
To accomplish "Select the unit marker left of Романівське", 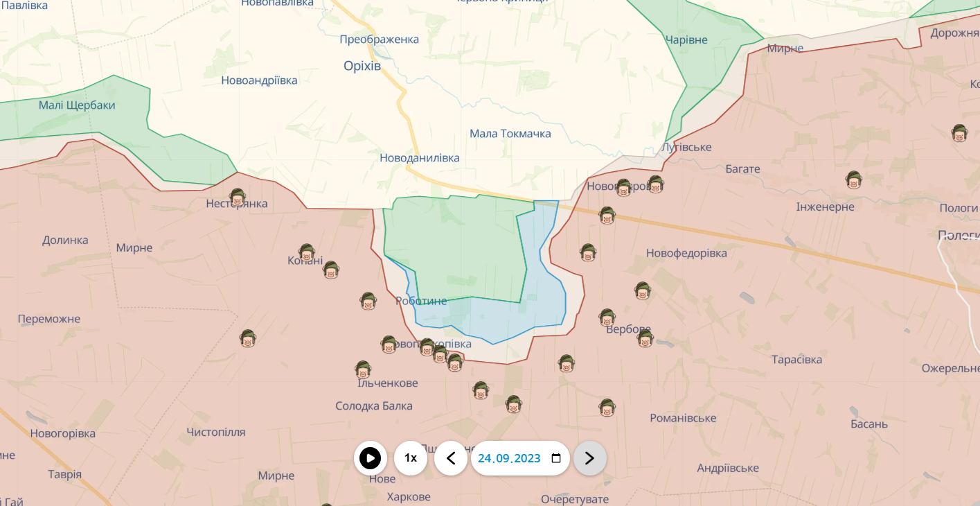I will tap(607, 408).
